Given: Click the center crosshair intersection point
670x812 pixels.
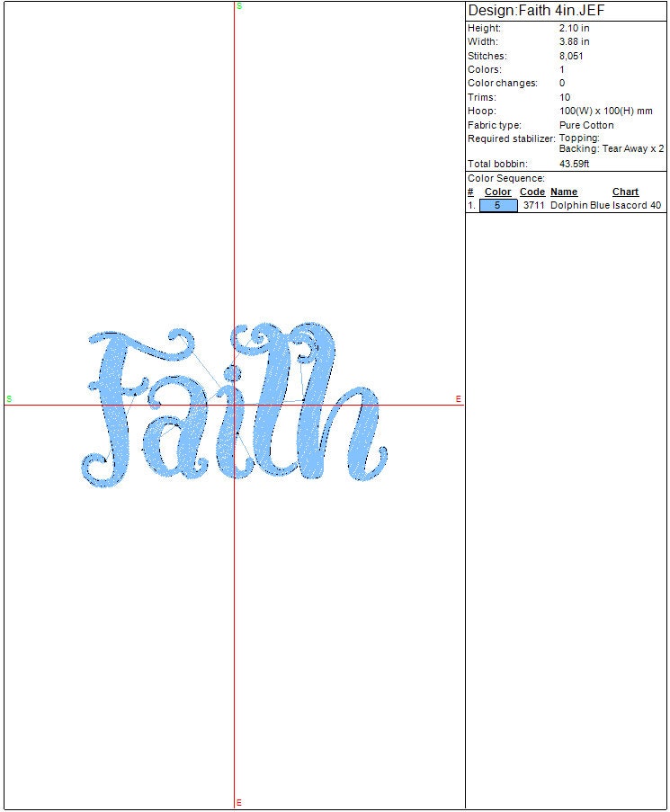Looking at the screenshot, I should (x=235, y=405).
